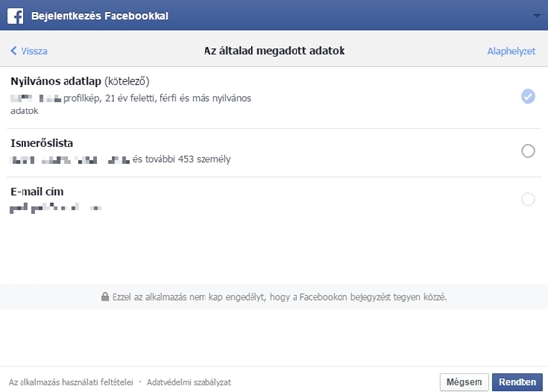Click the Facebook logo icon
Viewport: 548px width, 392px height.
pos(16,16)
